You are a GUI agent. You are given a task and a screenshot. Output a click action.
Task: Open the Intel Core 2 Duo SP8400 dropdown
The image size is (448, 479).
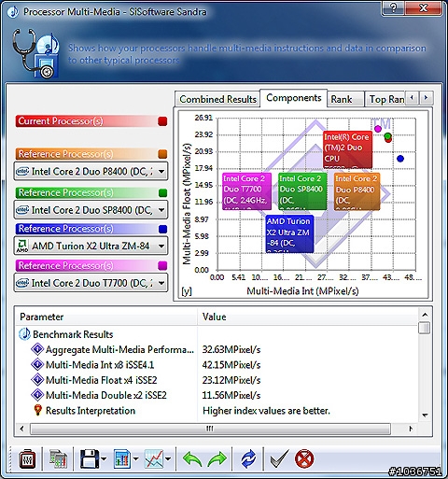click(x=91, y=210)
